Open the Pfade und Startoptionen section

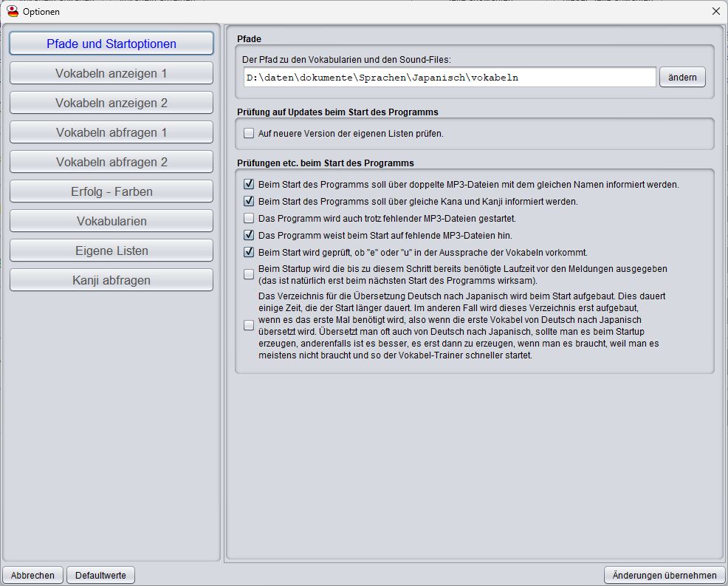[111, 44]
